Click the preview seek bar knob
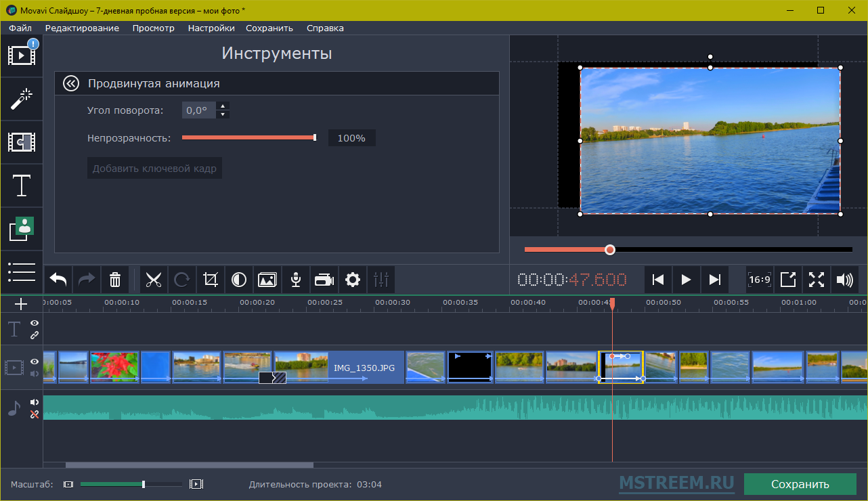This screenshot has width=868, height=501. tap(610, 250)
